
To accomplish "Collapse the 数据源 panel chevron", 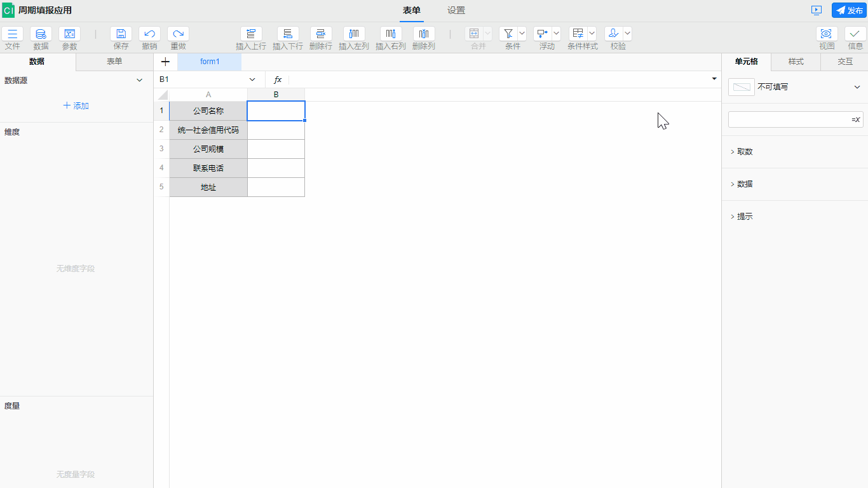I will tap(140, 81).
